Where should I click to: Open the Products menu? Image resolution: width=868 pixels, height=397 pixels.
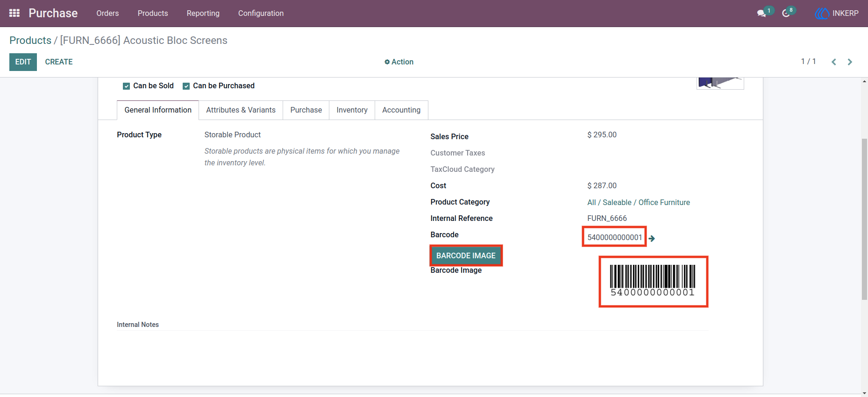click(153, 13)
